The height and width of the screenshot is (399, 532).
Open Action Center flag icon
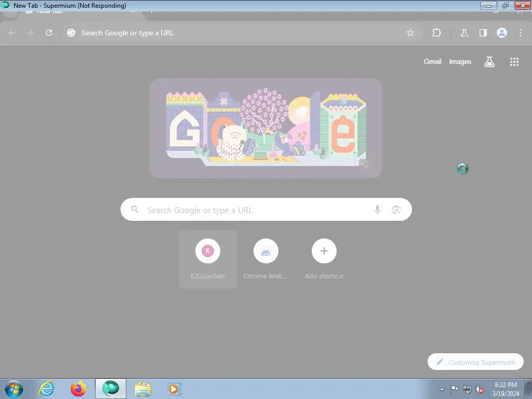(454, 389)
